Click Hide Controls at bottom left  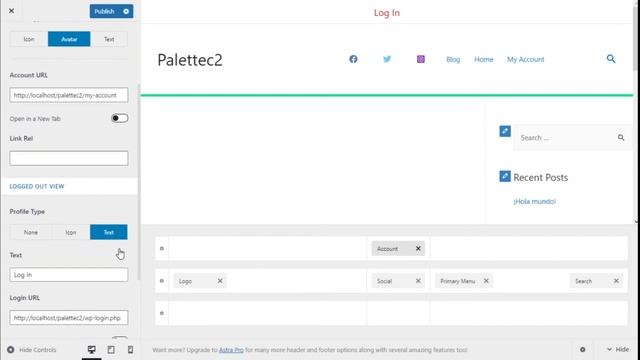click(x=32, y=350)
